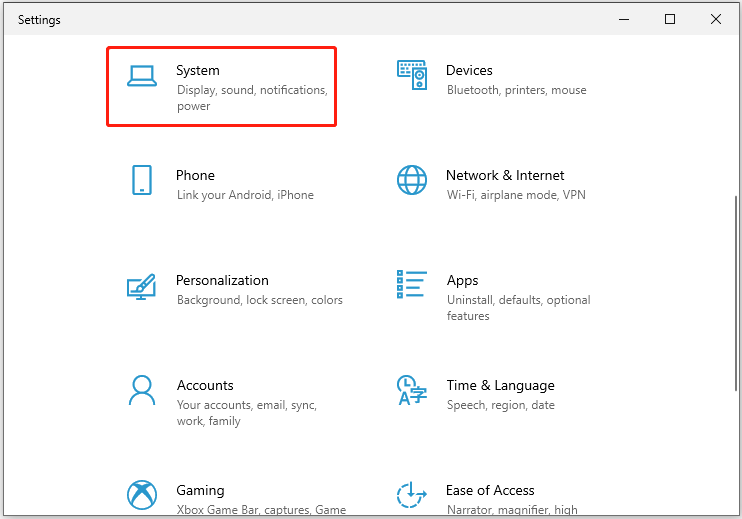Close the Settings window
This screenshot has height=519, width=742.
click(716, 19)
